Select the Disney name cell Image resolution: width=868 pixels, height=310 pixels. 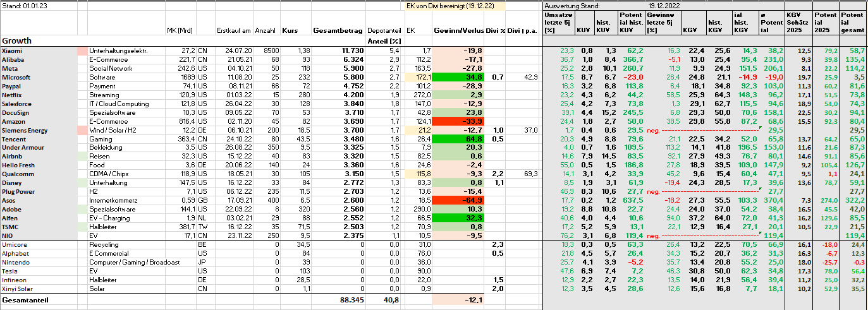click(x=38, y=183)
